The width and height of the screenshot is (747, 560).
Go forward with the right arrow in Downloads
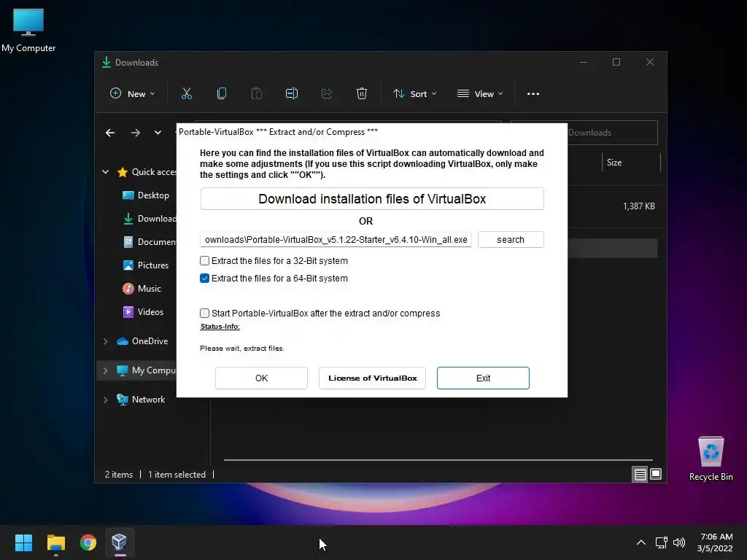point(136,133)
